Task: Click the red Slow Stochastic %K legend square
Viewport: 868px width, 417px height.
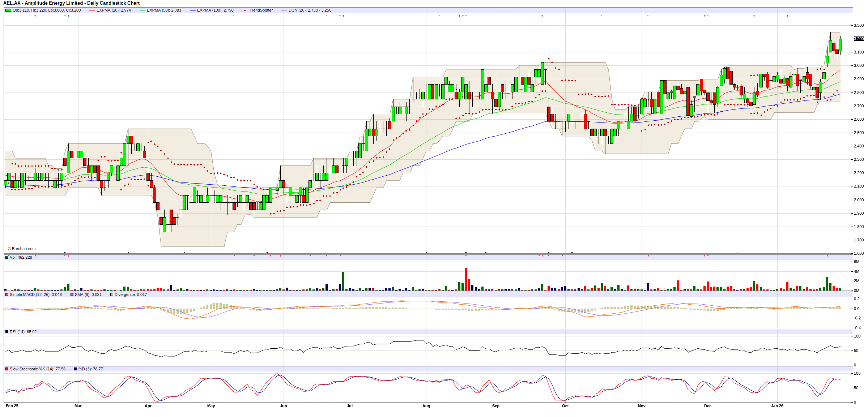Action: click(x=7, y=369)
